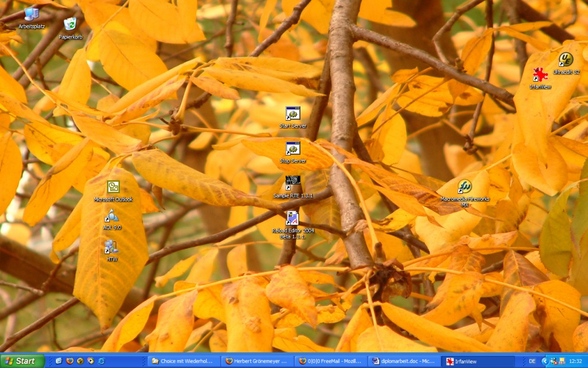Open Reload Editor 2004 Beta shortcut
This screenshot has width=588, height=368.
(293, 218)
